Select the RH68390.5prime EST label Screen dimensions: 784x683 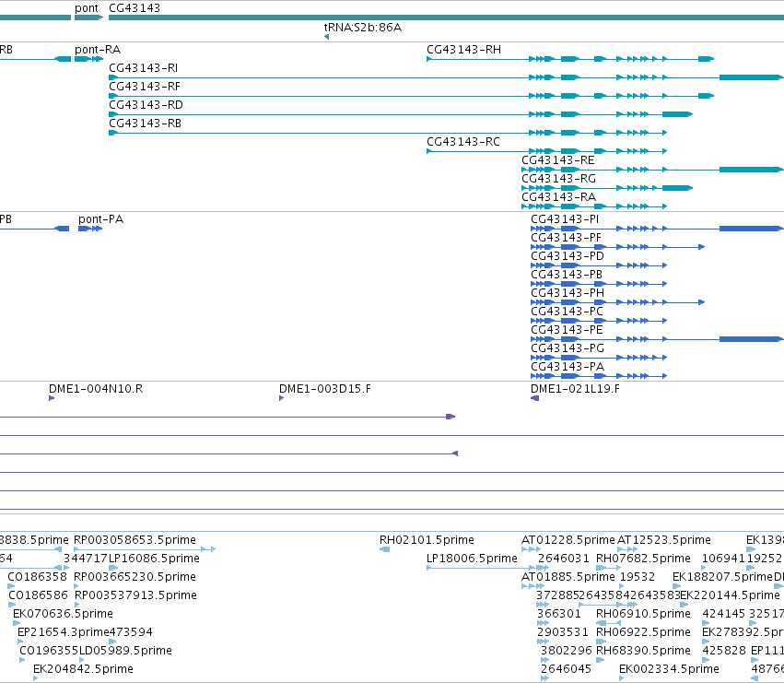click(x=643, y=651)
